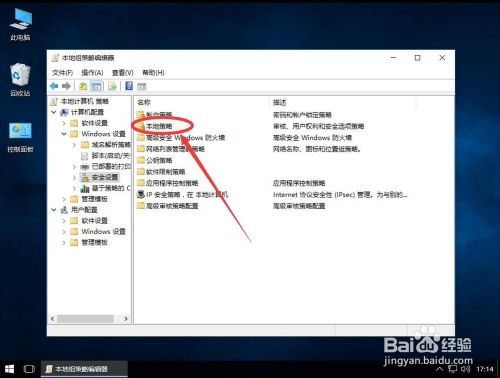Collapse the 计算机配置 tree node
This screenshot has height=378, width=500.
pos(54,112)
